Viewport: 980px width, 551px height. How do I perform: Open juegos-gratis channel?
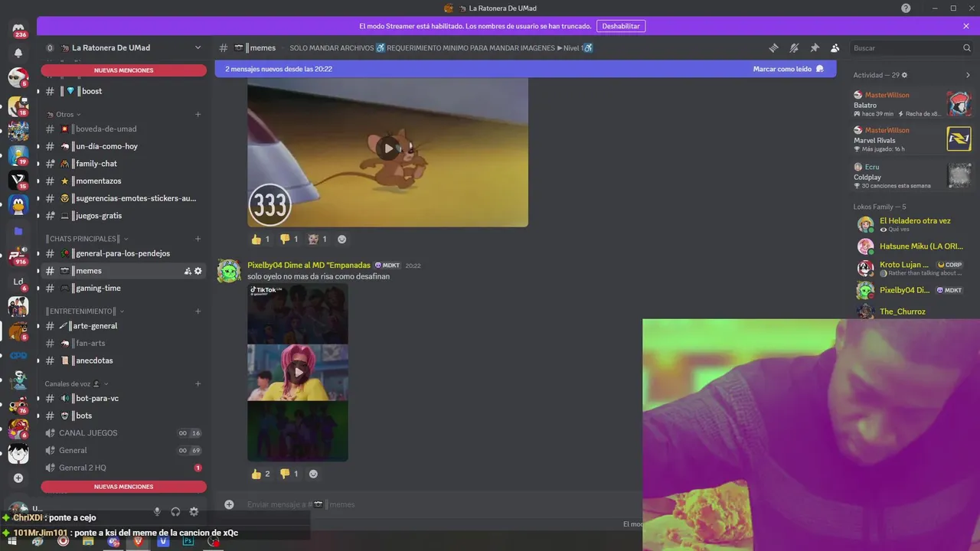pos(123,216)
